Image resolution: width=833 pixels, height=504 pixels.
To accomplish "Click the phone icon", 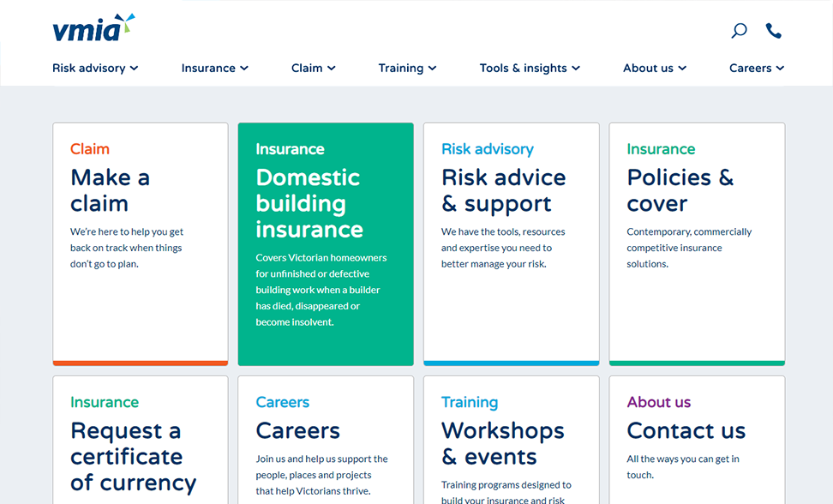I will (774, 30).
